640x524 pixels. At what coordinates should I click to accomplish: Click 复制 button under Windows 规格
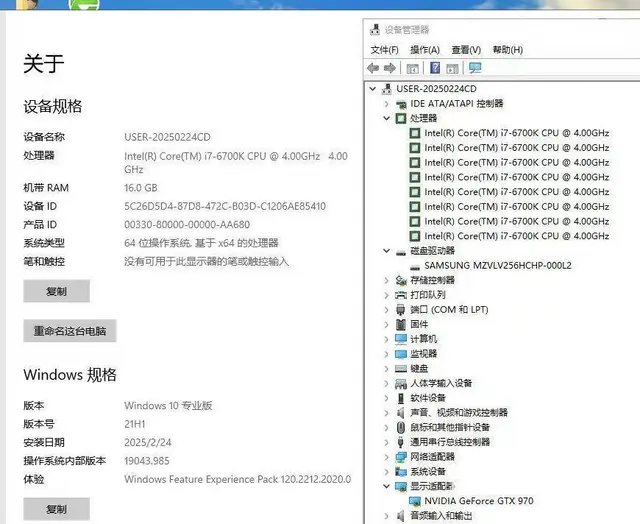pyautogui.click(x=56, y=509)
